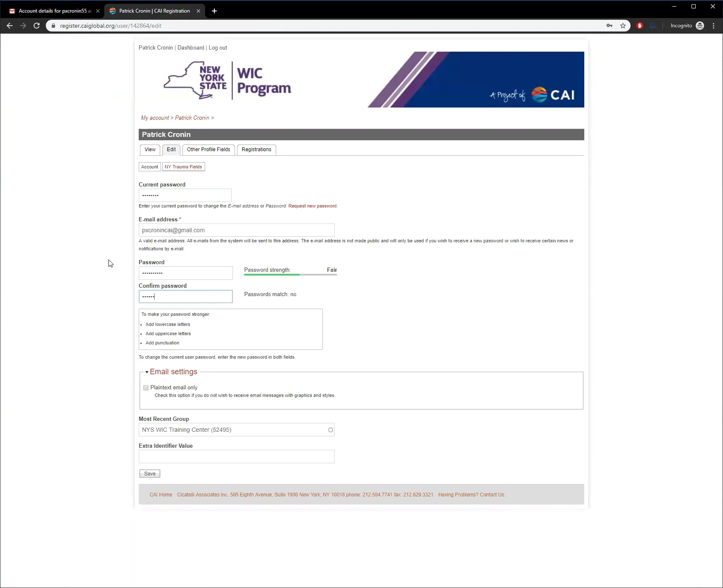Open a new tab with the plus icon

click(214, 11)
